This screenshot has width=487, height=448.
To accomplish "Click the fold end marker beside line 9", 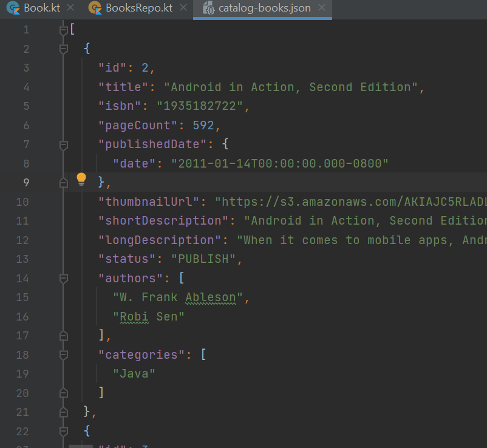I will coord(63,182).
